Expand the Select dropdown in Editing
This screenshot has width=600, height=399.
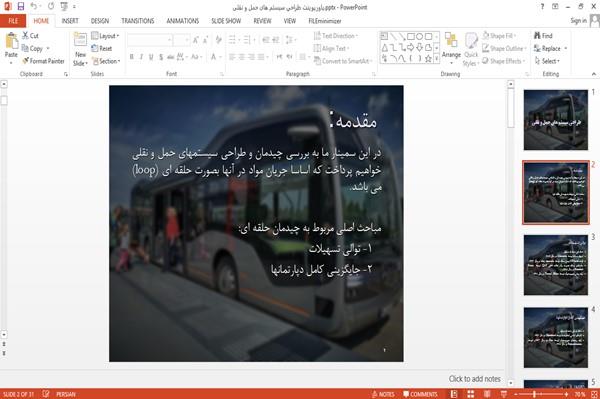[547, 61]
